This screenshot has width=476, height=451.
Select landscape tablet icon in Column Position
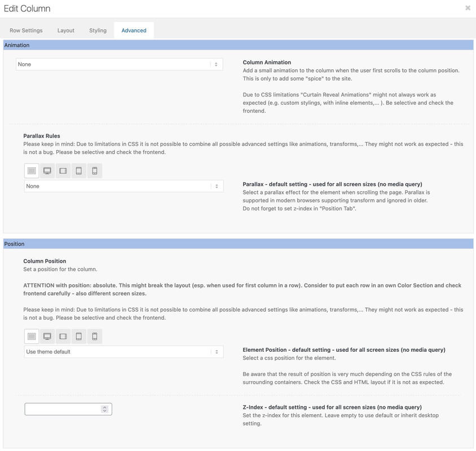click(63, 337)
